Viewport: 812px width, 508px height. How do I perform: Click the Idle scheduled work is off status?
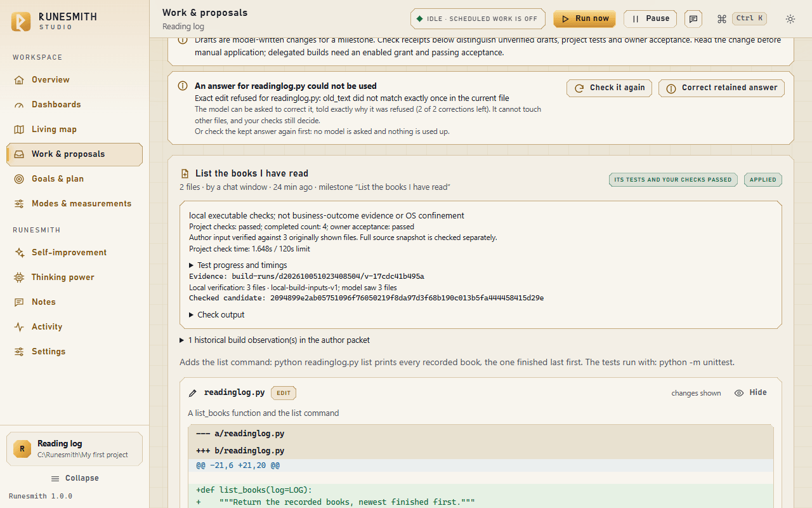[x=478, y=19]
